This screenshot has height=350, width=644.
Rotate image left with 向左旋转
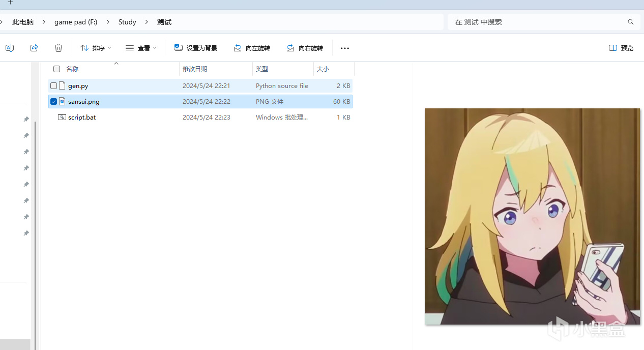[252, 48]
